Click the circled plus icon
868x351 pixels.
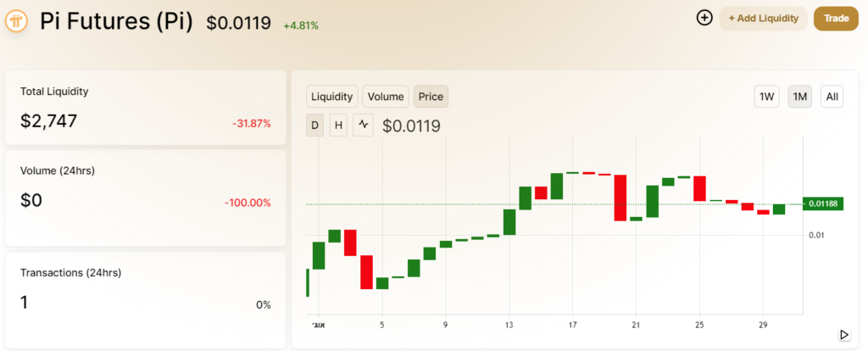click(704, 18)
